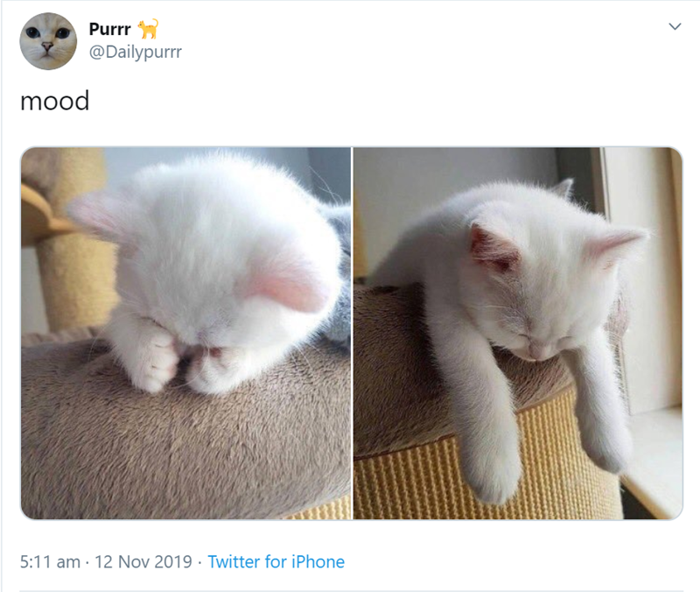The width and height of the screenshot is (700, 592).
Task: Click the 5:11 am timestamp
Action: tap(50, 561)
